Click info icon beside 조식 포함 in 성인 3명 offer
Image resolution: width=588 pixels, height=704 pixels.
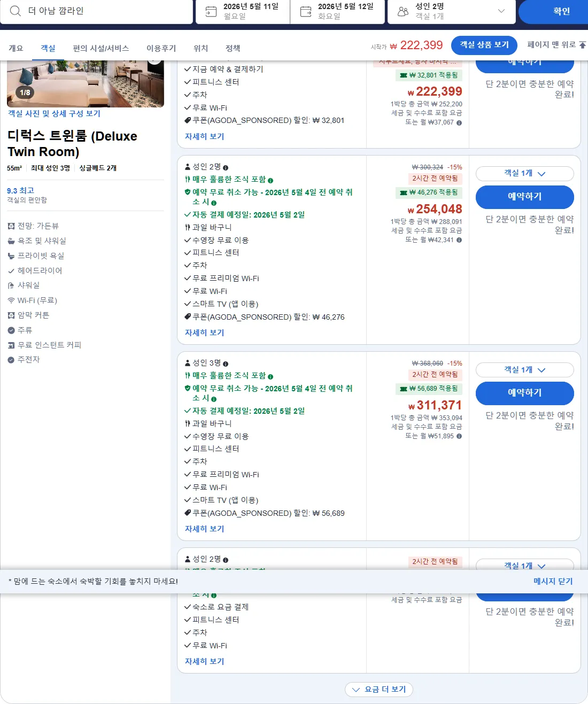[270, 377]
